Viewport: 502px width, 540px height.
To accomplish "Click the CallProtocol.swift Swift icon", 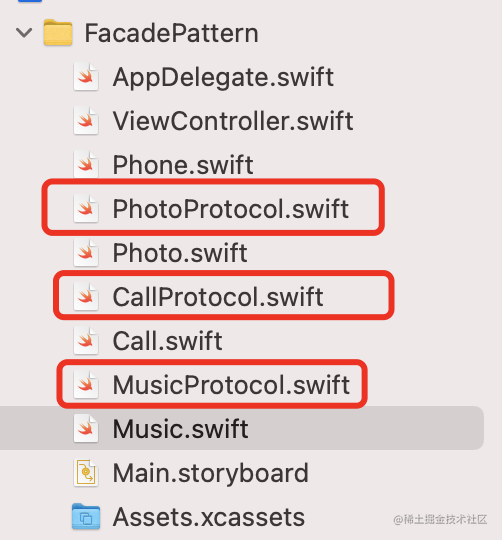I will click(x=86, y=297).
